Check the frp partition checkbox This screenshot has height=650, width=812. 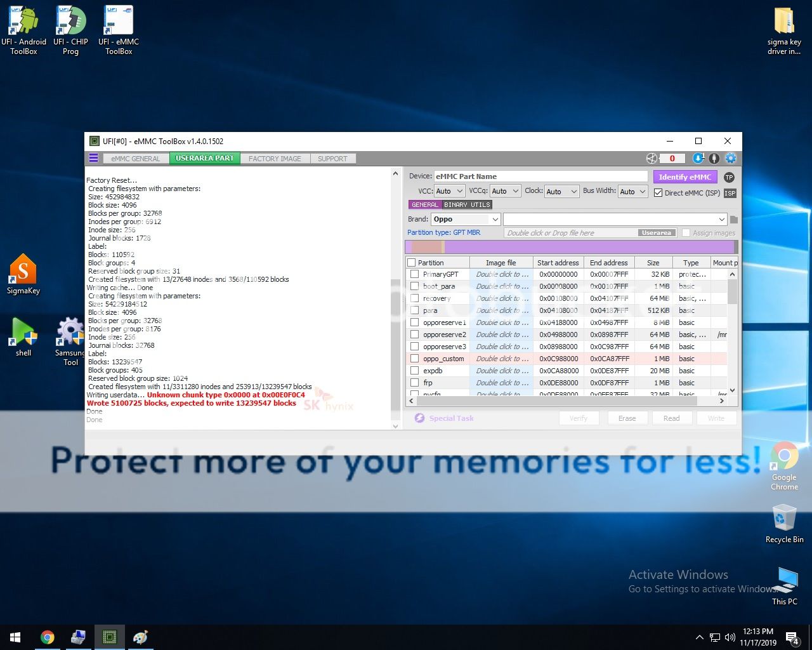pos(414,383)
